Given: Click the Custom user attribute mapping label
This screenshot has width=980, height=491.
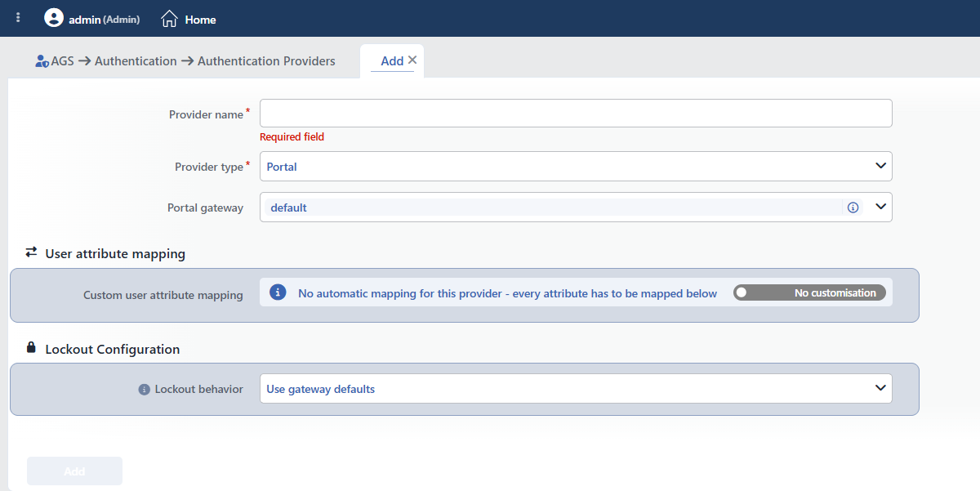Looking at the screenshot, I should coord(163,295).
